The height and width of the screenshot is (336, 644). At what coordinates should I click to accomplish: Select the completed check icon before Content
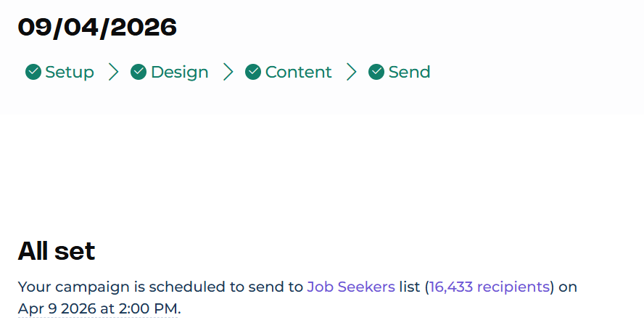coord(253,72)
